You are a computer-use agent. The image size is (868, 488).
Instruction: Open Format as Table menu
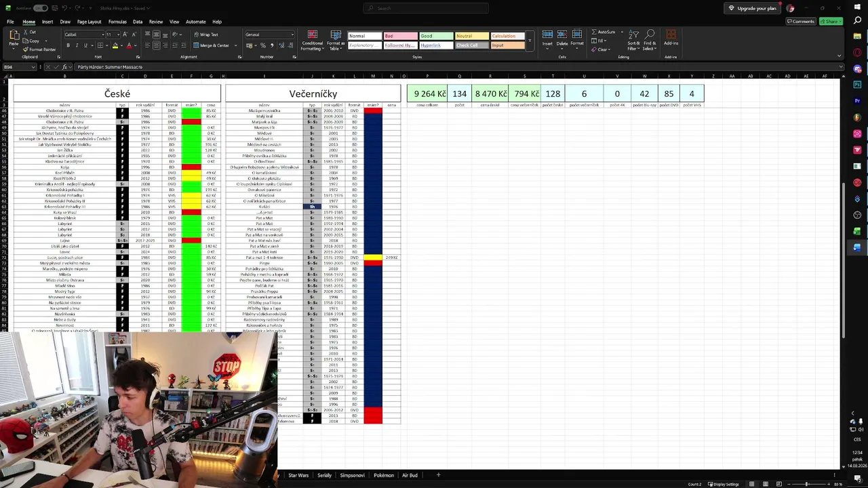[x=335, y=41]
